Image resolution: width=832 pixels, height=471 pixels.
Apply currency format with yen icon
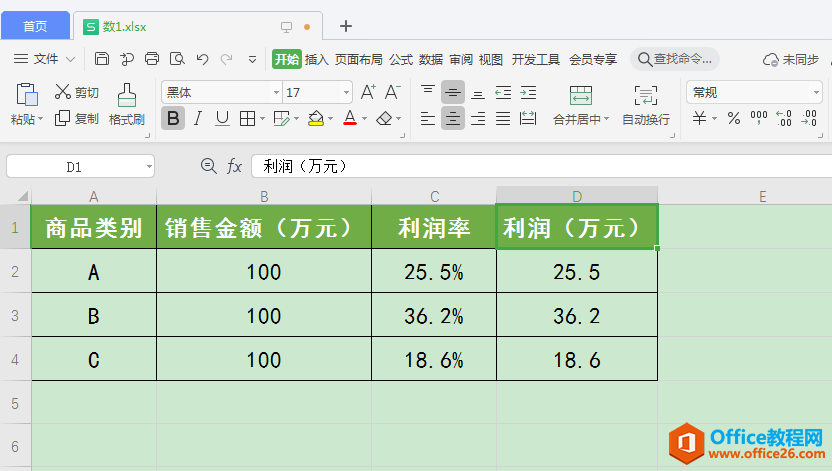click(699, 118)
